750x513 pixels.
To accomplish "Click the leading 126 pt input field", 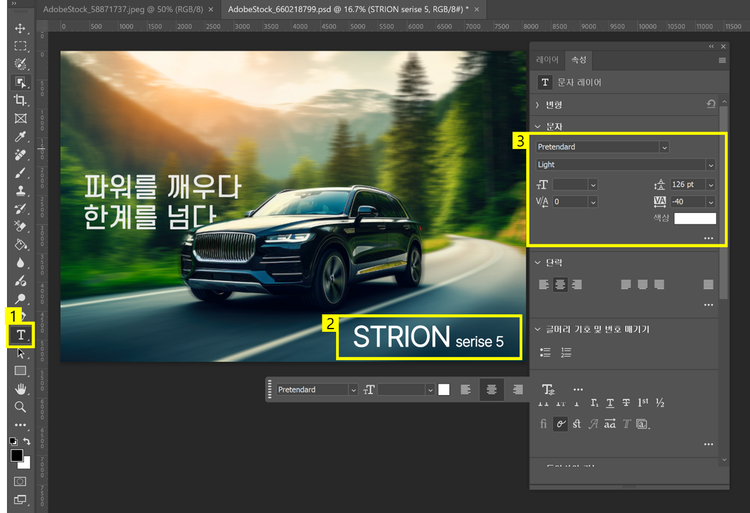I will coord(684,184).
